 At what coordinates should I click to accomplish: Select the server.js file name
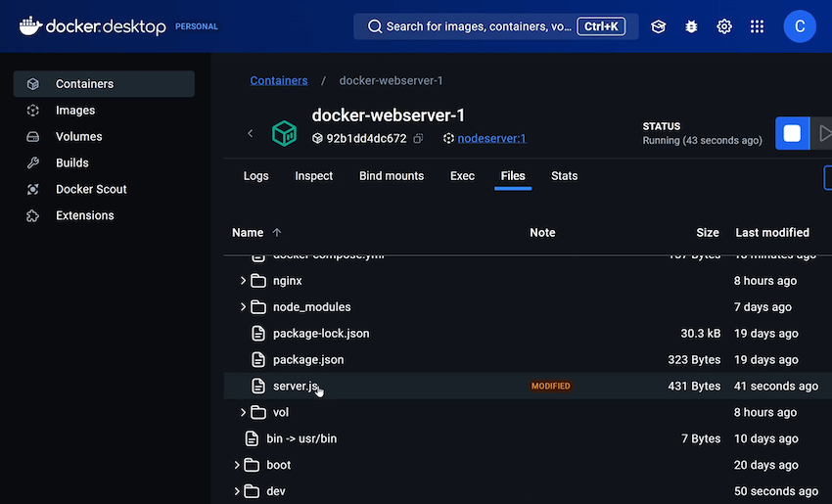click(296, 387)
